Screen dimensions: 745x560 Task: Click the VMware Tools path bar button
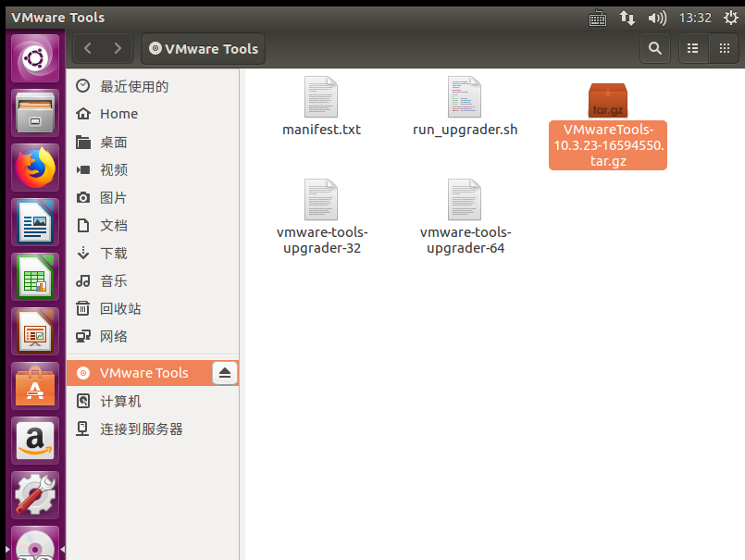(204, 48)
